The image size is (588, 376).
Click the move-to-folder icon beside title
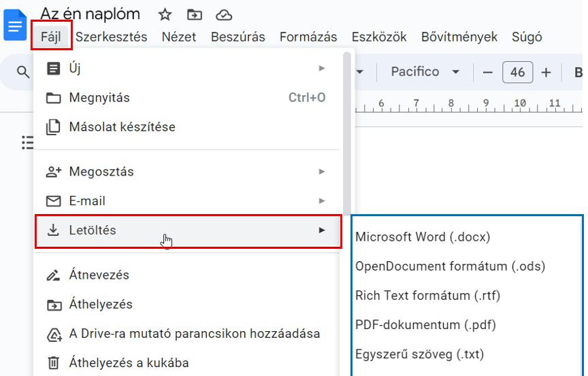tap(194, 15)
